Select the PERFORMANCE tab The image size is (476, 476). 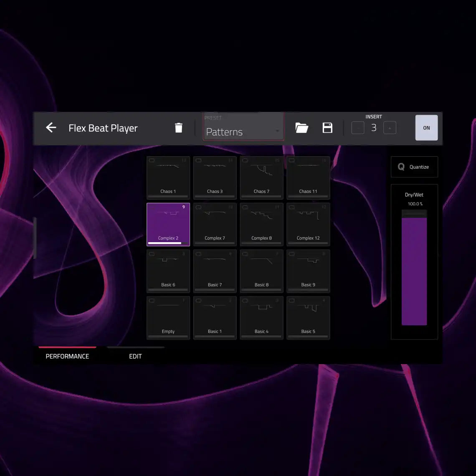pos(67,356)
